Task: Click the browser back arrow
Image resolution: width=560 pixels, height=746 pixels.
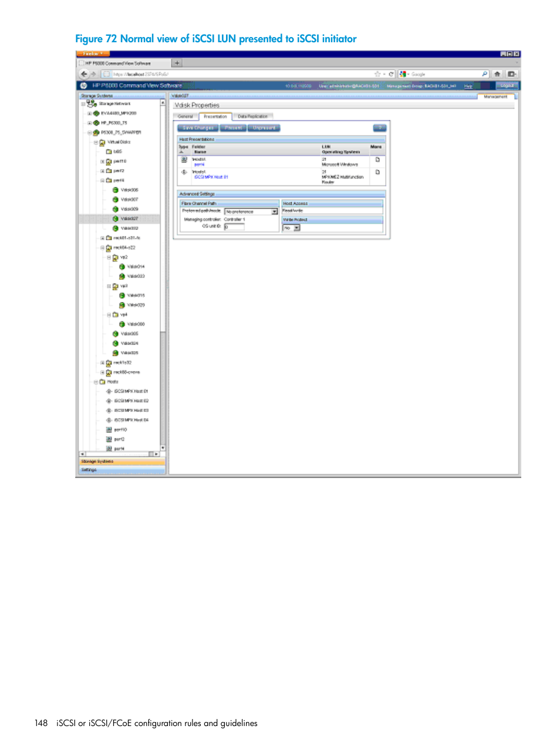Action: 84,74
